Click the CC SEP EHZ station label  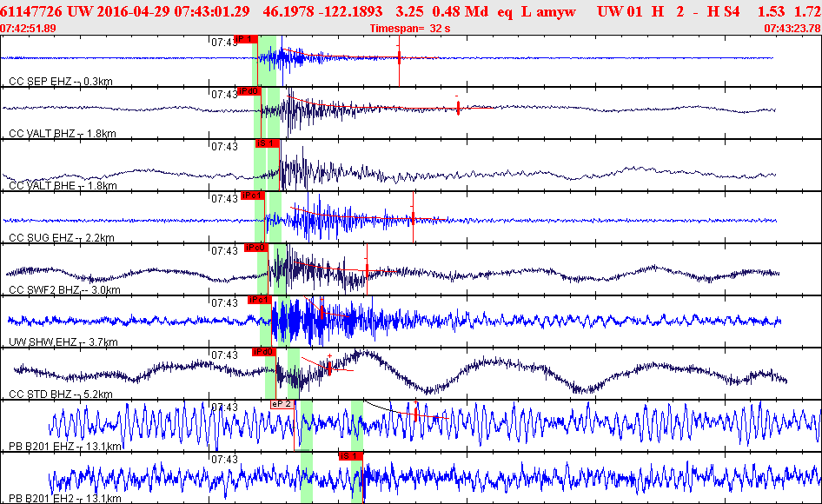click(x=61, y=82)
